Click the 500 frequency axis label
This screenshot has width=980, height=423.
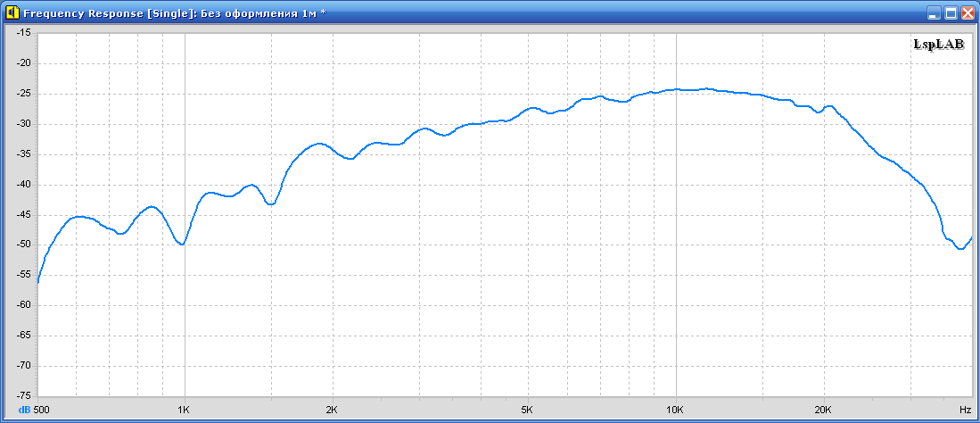pyautogui.click(x=42, y=410)
